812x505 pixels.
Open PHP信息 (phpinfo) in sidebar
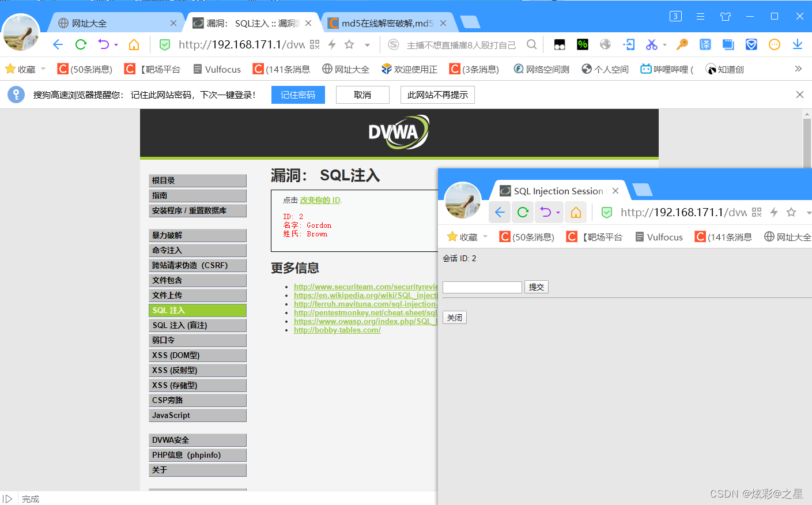pyautogui.click(x=198, y=455)
